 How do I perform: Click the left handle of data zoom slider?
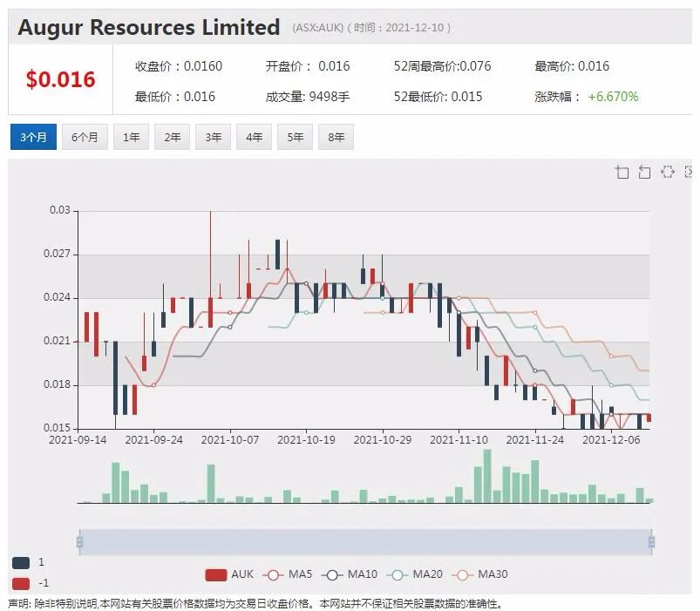(x=80, y=542)
